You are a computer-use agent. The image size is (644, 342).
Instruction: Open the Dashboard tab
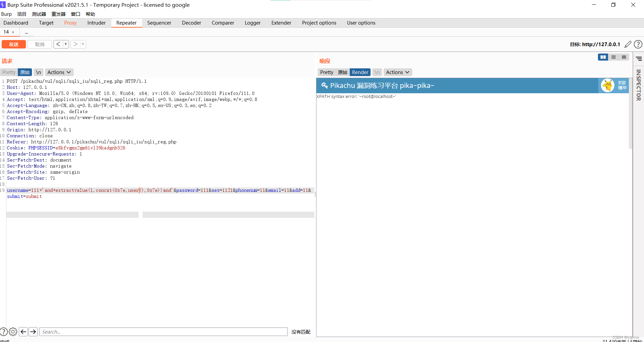click(16, 23)
